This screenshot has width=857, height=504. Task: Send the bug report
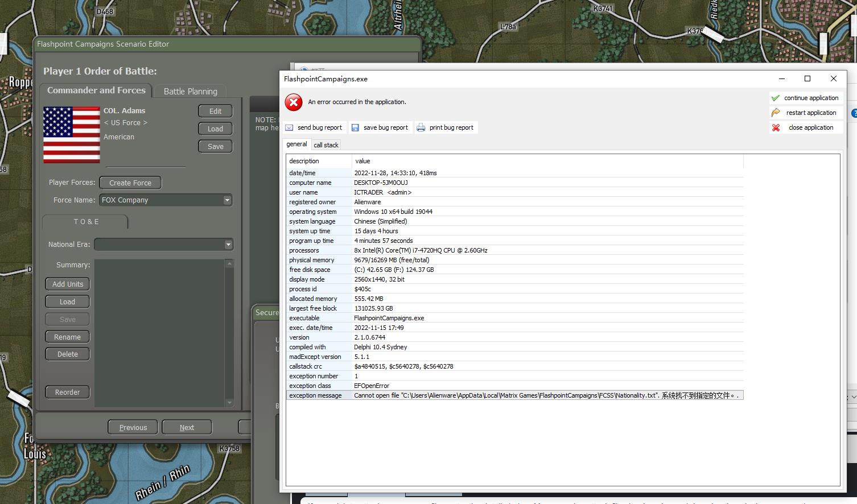point(314,127)
